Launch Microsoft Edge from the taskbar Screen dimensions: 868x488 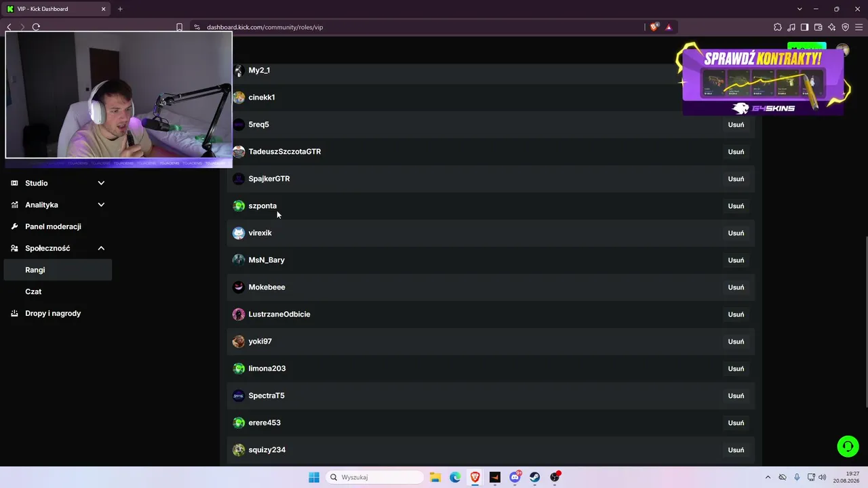coord(455,477)
